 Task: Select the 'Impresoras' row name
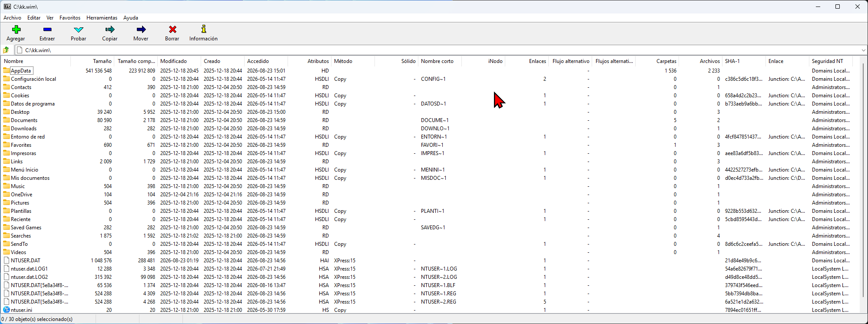click(x=23, y=153)
